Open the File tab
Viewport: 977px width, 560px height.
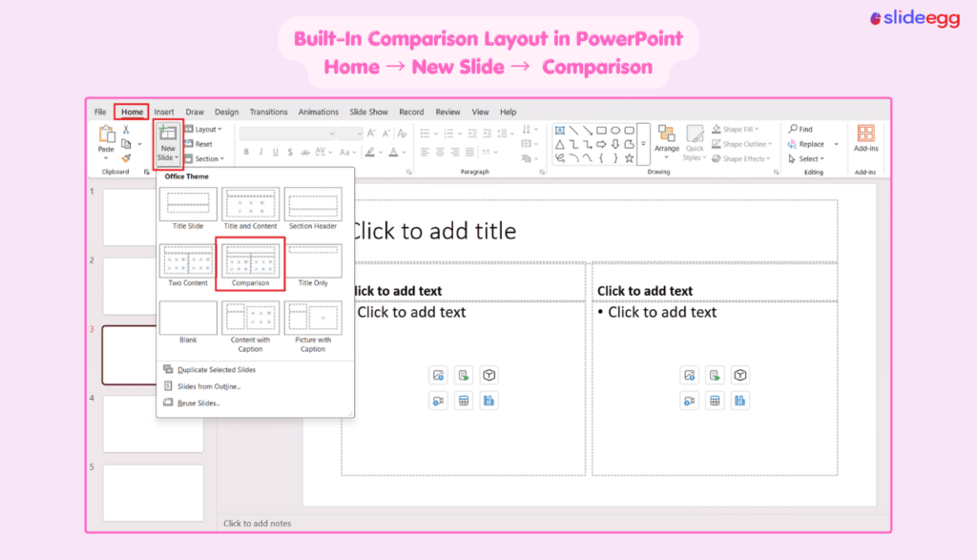coord(100,113)
